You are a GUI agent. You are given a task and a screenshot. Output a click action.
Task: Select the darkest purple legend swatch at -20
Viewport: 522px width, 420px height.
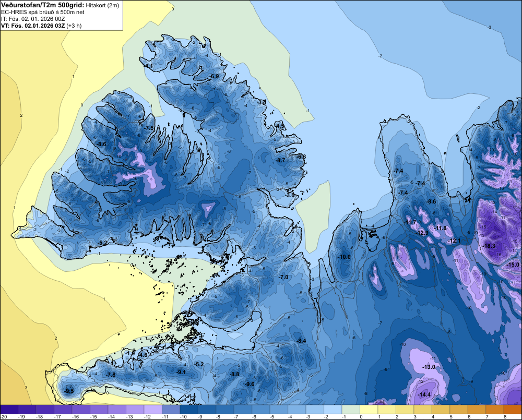[x=9, y=409]
